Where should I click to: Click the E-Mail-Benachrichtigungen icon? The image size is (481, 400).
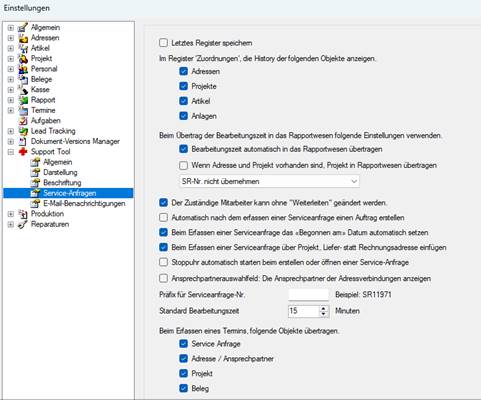[x=35, y=203]
